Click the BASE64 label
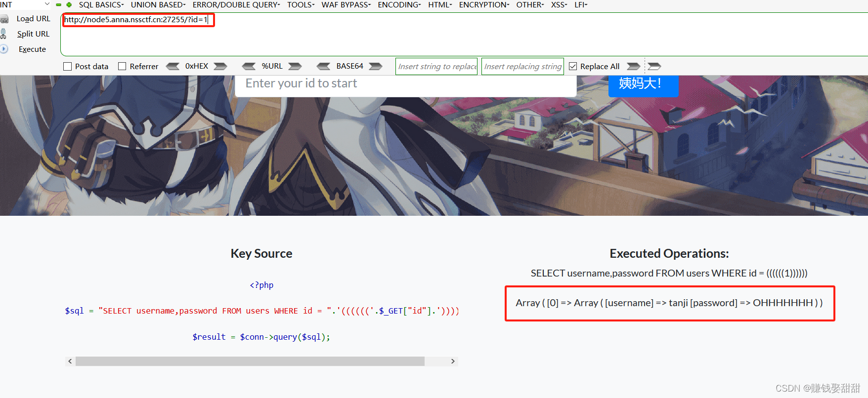Image resolution: width=868 pixels, height=398 pixels. click(x=350, y=66)
